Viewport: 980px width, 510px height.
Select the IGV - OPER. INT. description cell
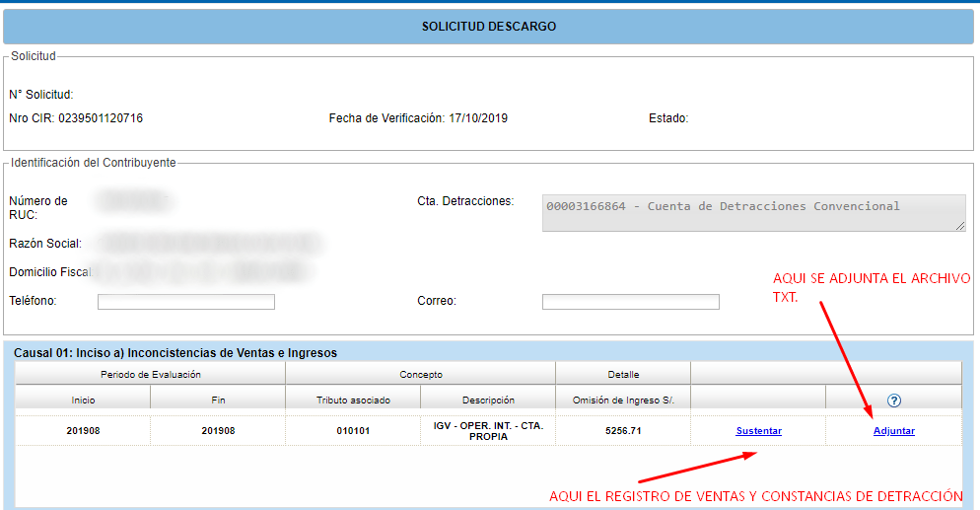point(488,431)
